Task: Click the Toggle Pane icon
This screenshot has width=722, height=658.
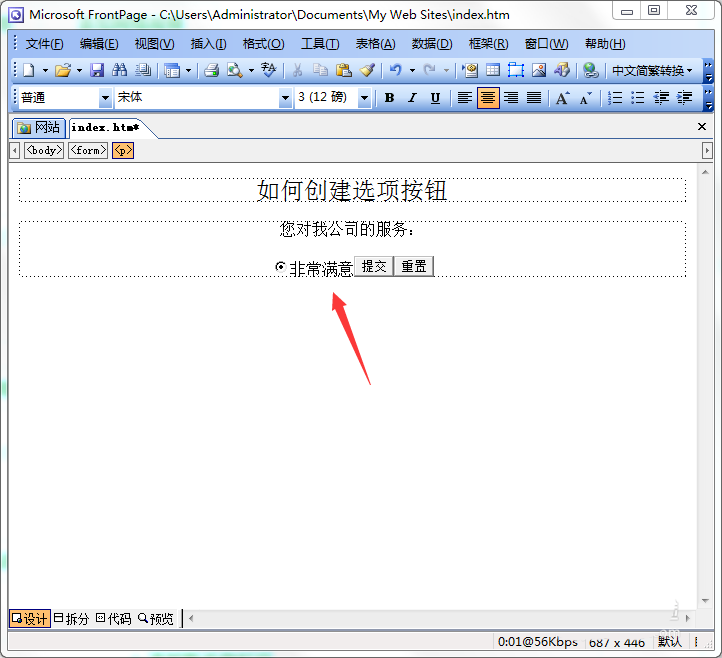Action: coord(172,70)
